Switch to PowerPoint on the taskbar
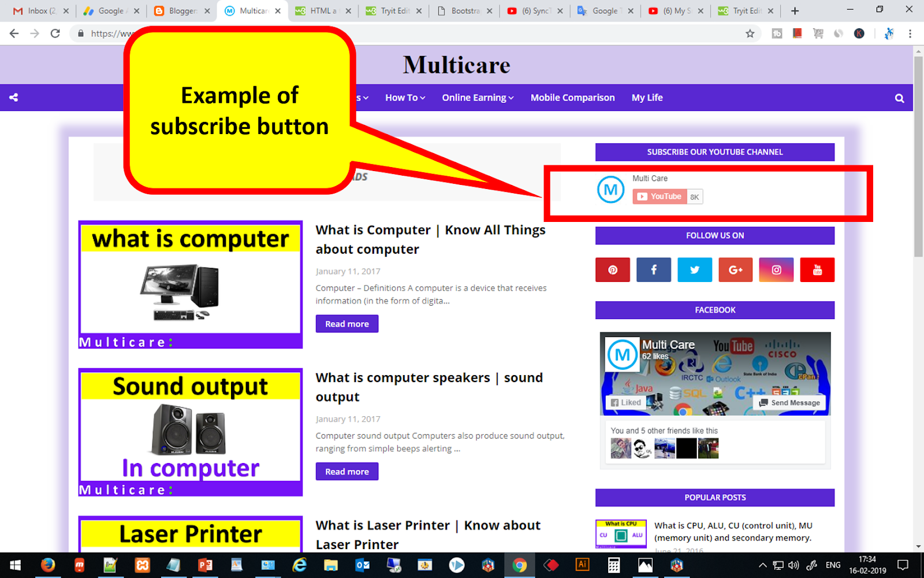Screen dimensions: 924x578 pos(205,565)
